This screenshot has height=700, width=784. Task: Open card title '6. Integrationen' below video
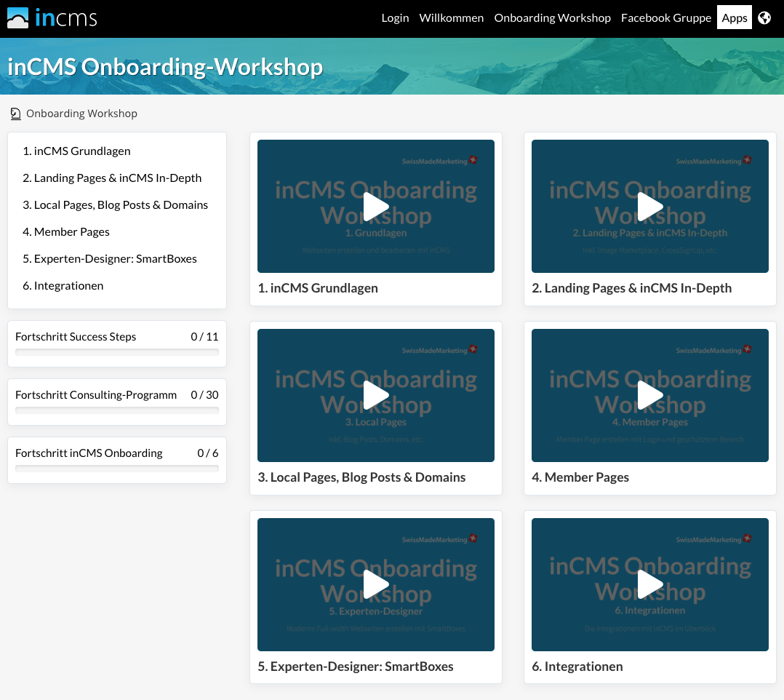577,667
